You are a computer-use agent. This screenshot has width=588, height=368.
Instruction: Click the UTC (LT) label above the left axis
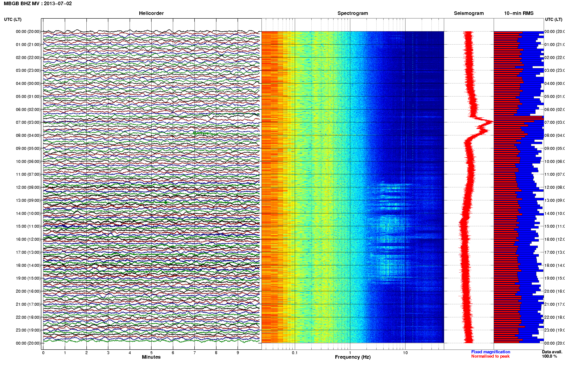(13, 19)
